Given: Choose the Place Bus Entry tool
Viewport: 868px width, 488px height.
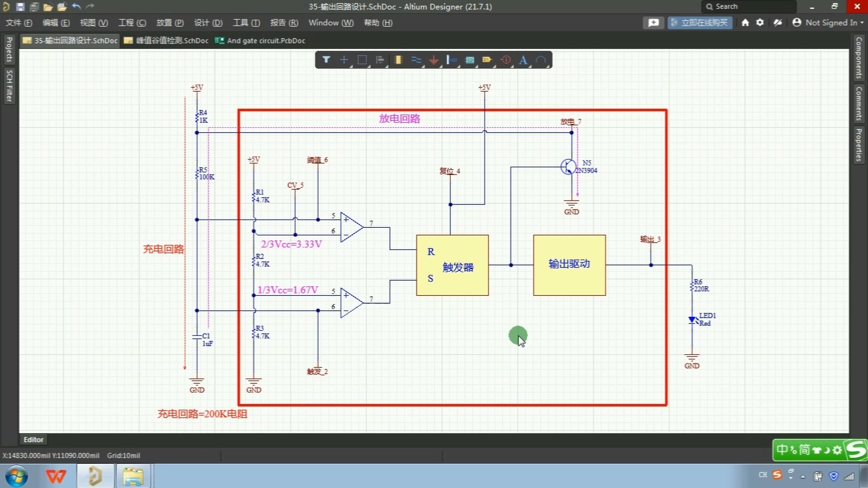Looking at the screenshot, I should click(x=452, y=60).
